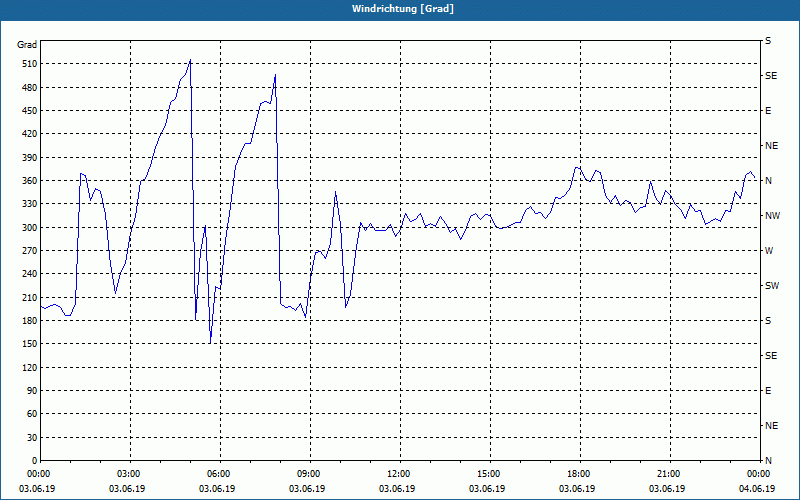Image resolution: width=800 pixels, height=500 pixels.
Task: Click the 30 y-axis tick label
Action: pos(32,437)
